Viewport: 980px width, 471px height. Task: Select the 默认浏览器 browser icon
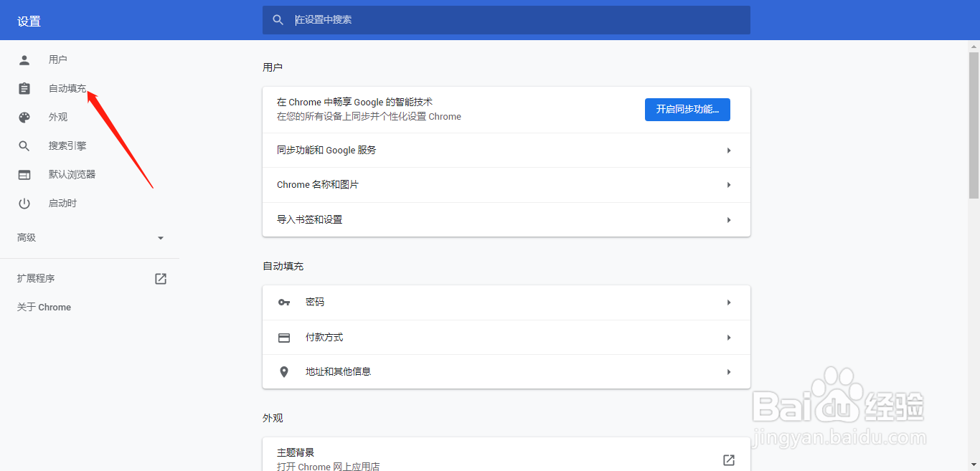(x=24, y=174)
